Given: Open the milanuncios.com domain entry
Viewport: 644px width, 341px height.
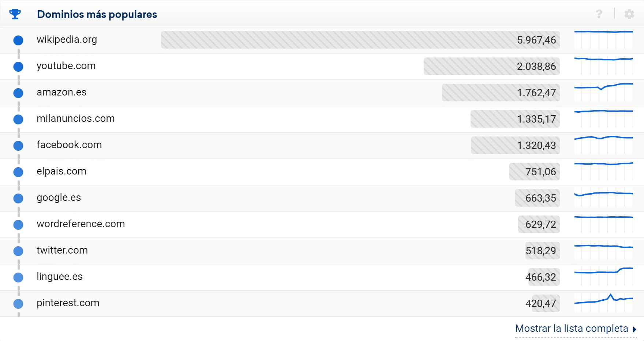Looking at the screenshot, I should [x=76, y=119].
